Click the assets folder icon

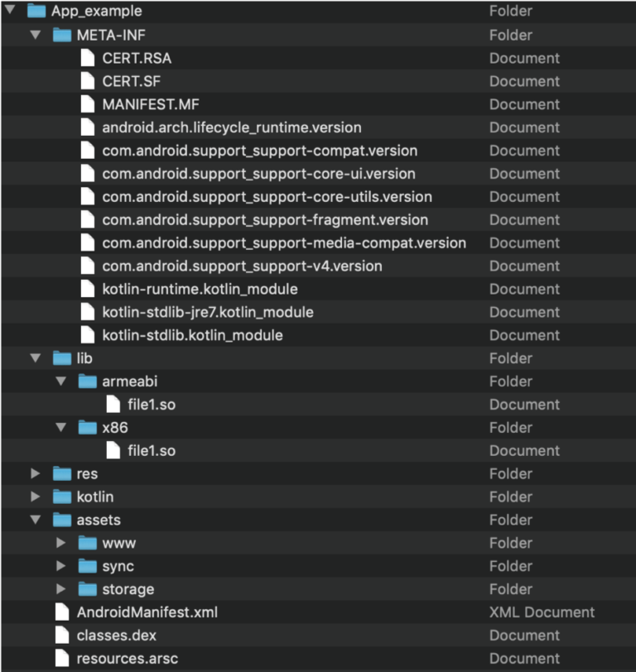tap(62, 520)
